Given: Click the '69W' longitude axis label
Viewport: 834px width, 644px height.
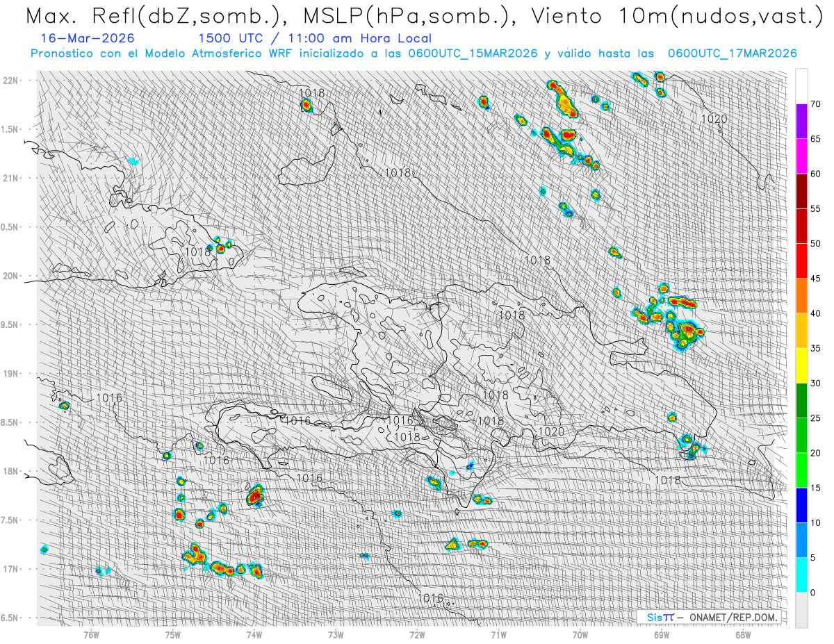Looking at the screenshot, I should point(662,634).
